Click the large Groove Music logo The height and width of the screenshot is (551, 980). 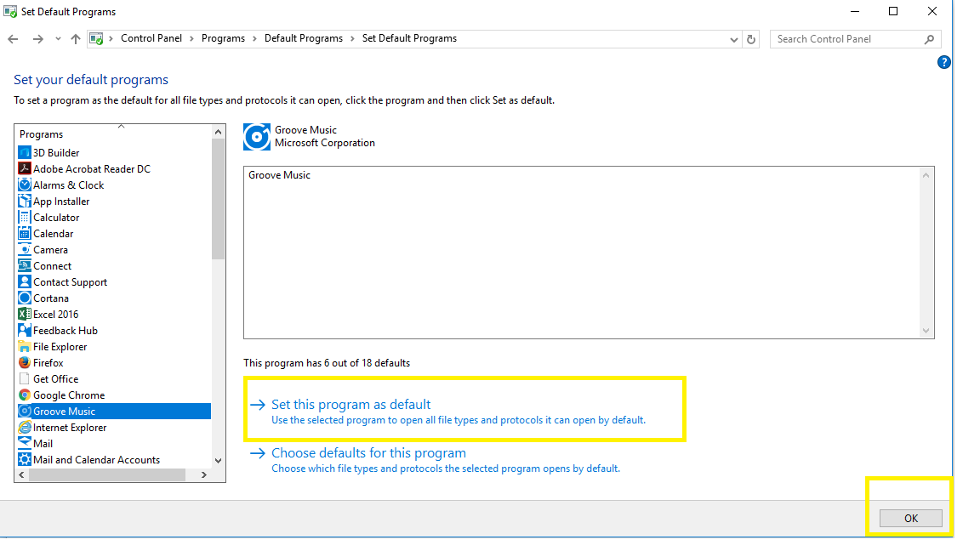pyautogui.click(x=257, y=137)
